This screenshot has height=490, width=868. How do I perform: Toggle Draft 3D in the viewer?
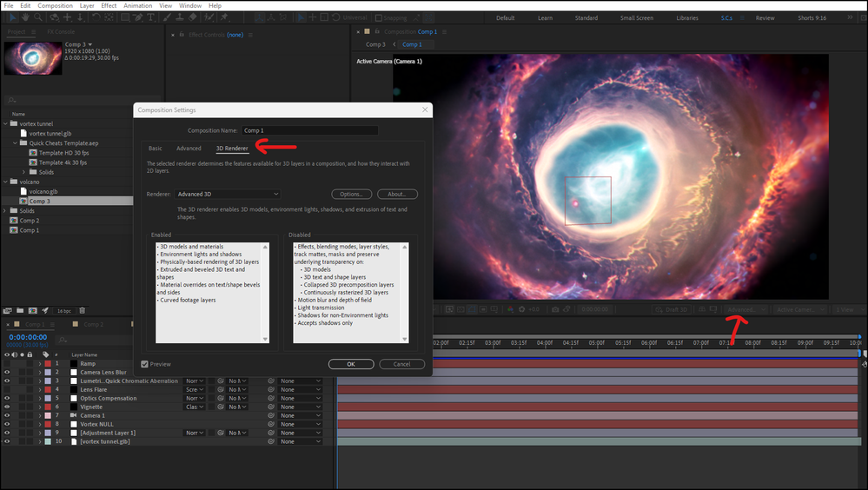pos(673,309)
